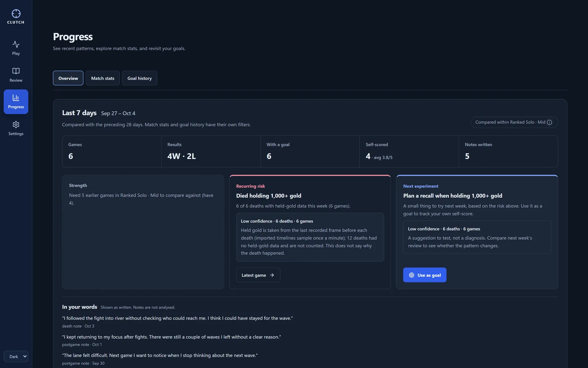The image size is (588, 368).
Task: Open the Review book icon
Action: tap(16, 71)
